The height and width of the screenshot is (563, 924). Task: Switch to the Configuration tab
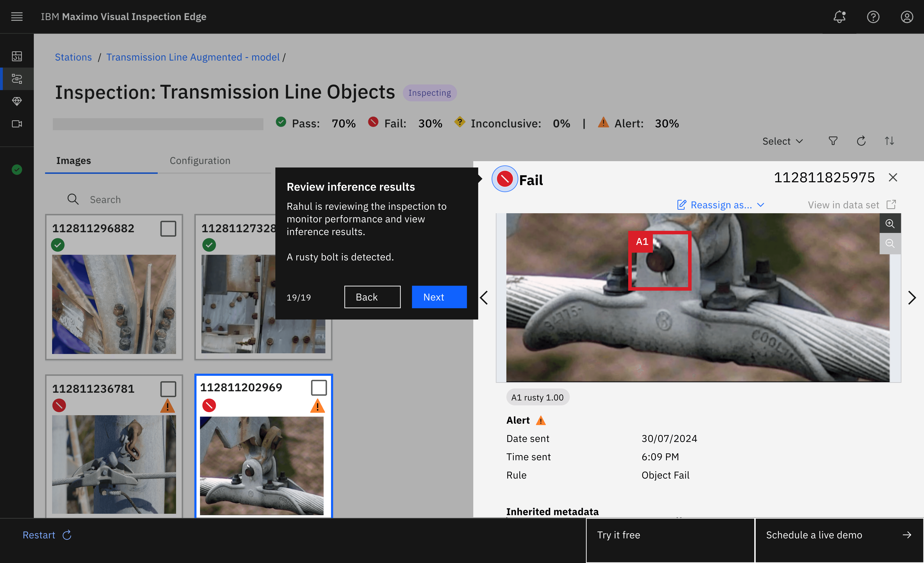200,160
